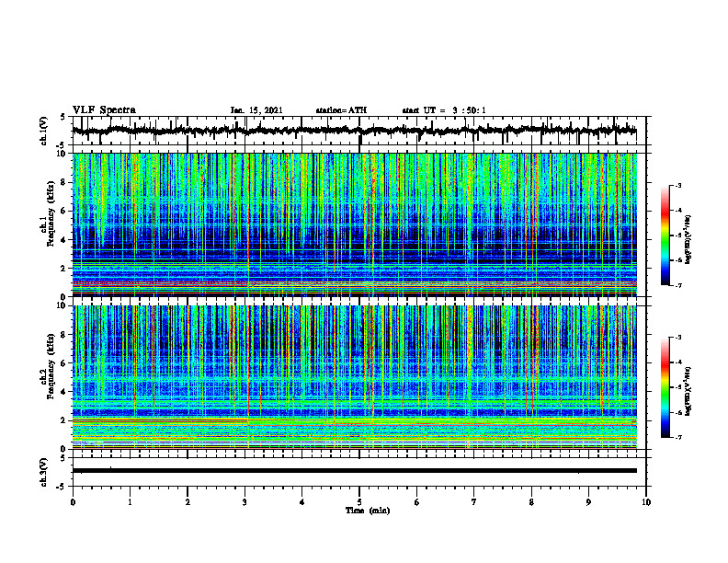The width and height of the screenshot is (728, 563).
Task: Click time axis tick label "0"
Action: [x=73, y=502]
